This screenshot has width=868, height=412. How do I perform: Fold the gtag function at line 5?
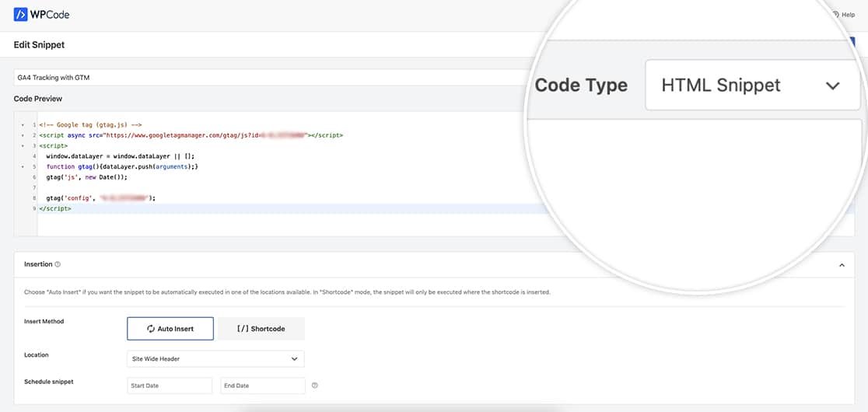[22, 167]
